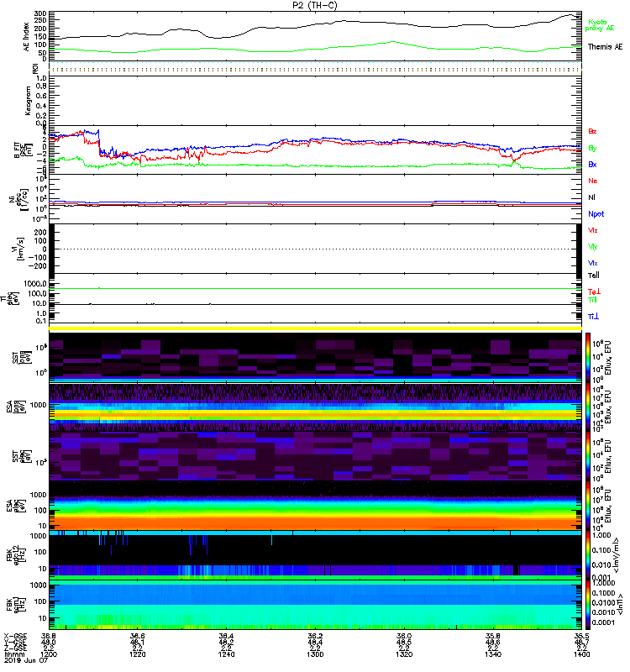Click the "1240" time tick label
Image resolution: width=630 pixels, height=672 pixels.
pyautogui.click(x=226, y=654)
